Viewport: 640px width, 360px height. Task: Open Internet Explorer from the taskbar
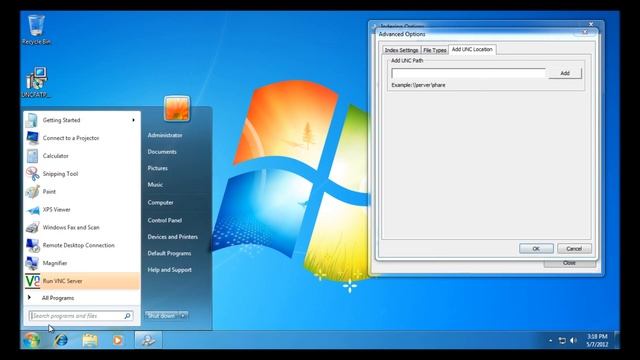coord(61,340)
